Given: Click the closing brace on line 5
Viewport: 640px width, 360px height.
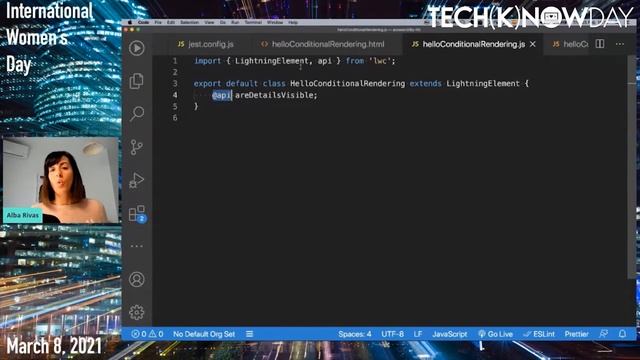Looking at the screenshot, I should tap(196, 107).
